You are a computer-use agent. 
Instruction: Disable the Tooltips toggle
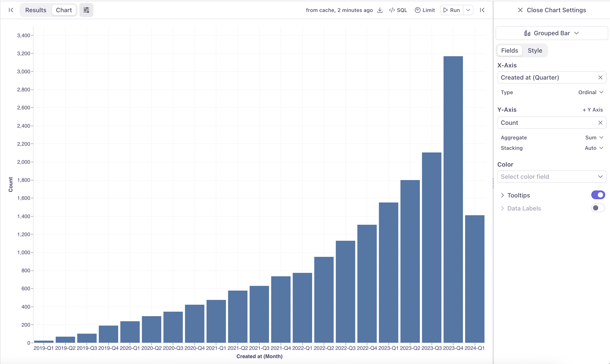598,195
